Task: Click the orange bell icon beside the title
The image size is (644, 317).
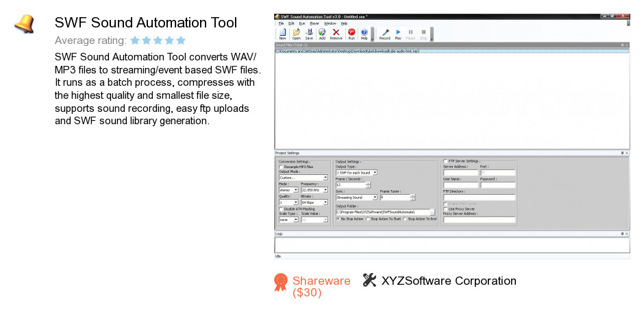Action: (24, 24)
